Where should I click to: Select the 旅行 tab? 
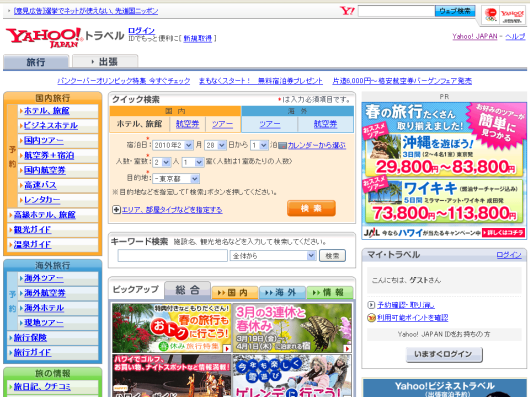pyautogui.click(x=36, y=62)
